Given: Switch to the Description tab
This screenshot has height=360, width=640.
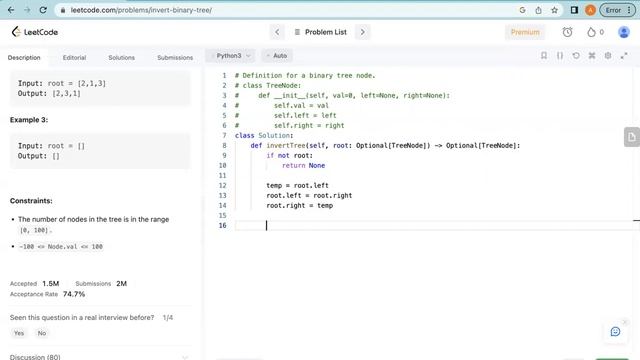Looking at the screenshot, I should 24,58.
